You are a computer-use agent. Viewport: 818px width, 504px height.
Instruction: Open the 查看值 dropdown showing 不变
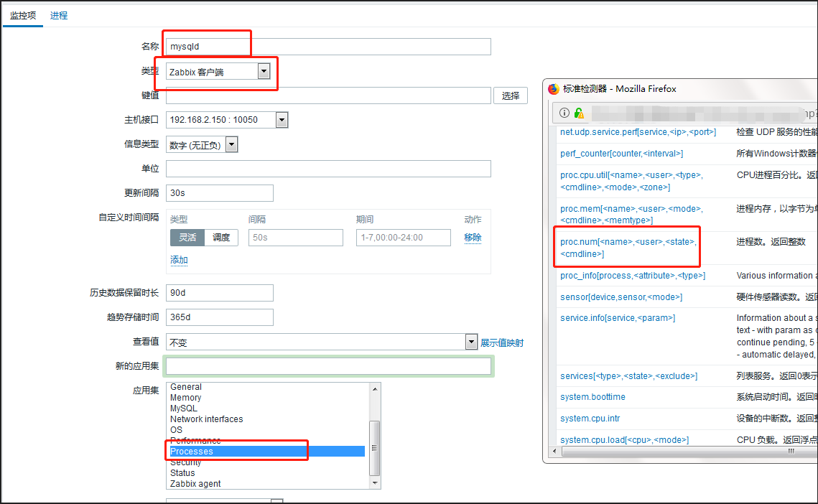[321, 342]
